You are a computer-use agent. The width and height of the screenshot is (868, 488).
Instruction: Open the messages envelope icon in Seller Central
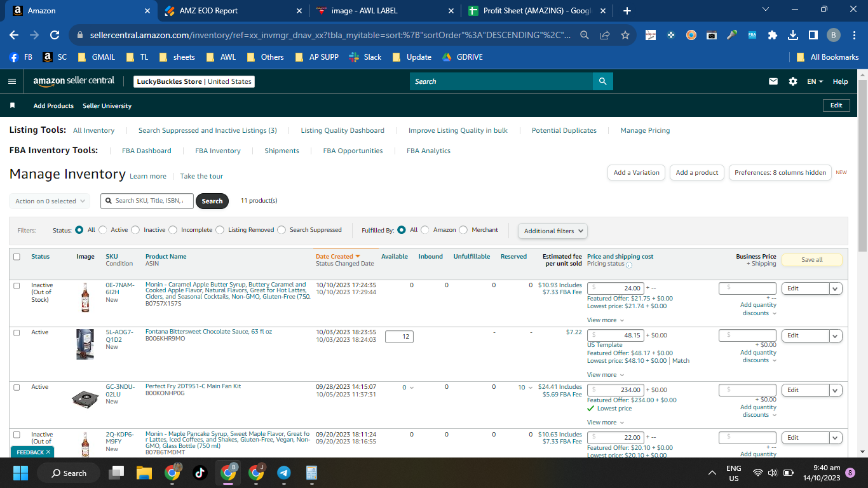773,81
